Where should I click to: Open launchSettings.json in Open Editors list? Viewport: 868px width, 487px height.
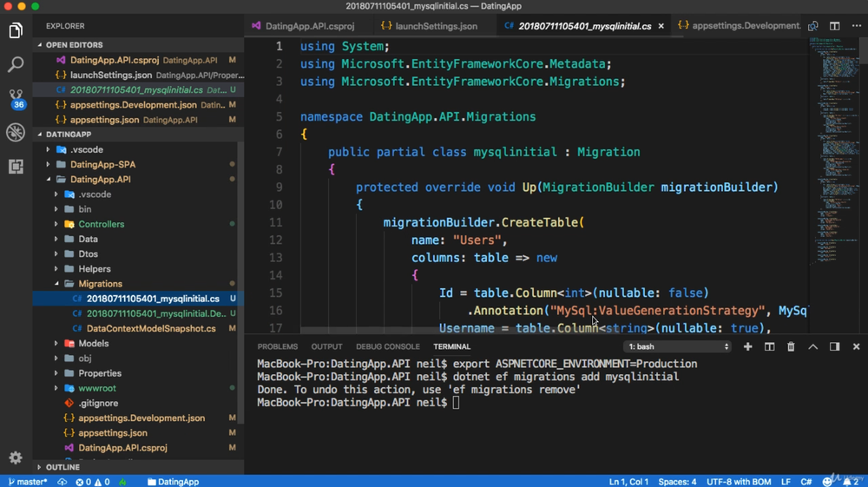tap(138, 75)
